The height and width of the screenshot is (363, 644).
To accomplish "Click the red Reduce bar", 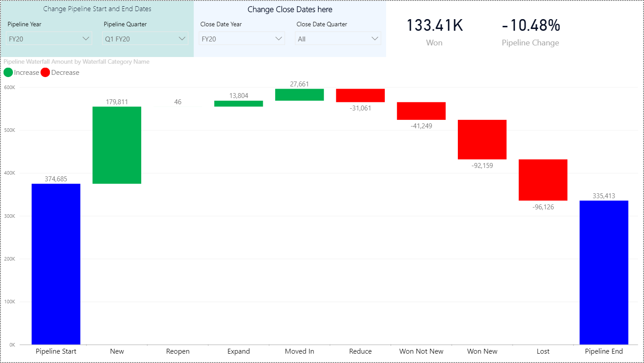I will 360,95.
